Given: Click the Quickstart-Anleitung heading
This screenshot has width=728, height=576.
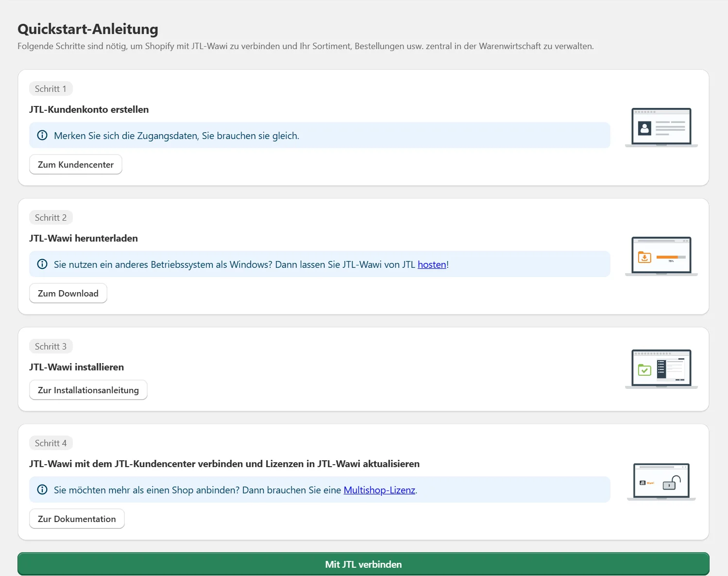Looking at the screenshot, I should (88, 29).
